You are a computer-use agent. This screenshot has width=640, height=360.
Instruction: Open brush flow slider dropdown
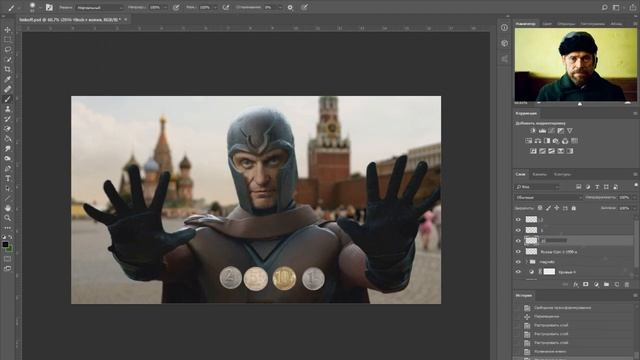(215, 7)
